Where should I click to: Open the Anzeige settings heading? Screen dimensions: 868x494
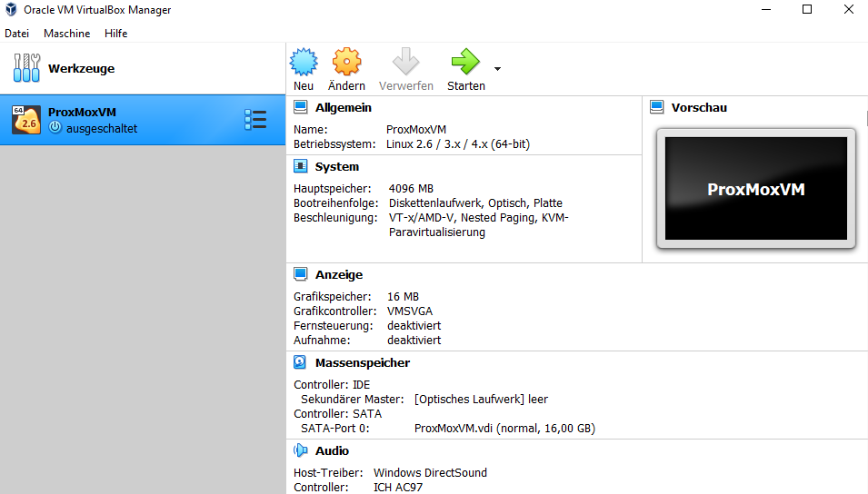[x=339, y=274]
